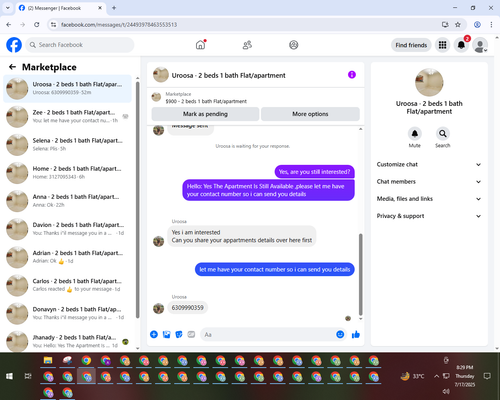Open Jhanady conversation in the chat list
This screenshot has width=500, height=400.
click(67, 341)
